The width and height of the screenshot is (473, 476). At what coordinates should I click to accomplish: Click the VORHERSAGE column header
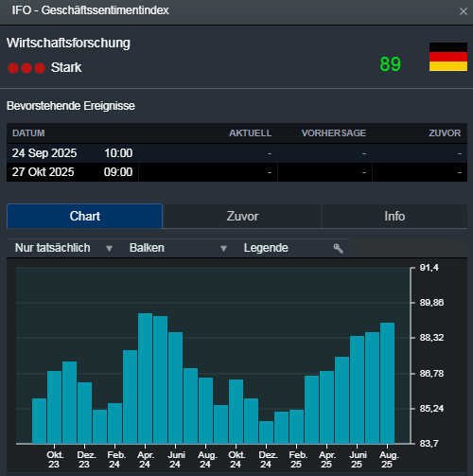click(334, 133)
